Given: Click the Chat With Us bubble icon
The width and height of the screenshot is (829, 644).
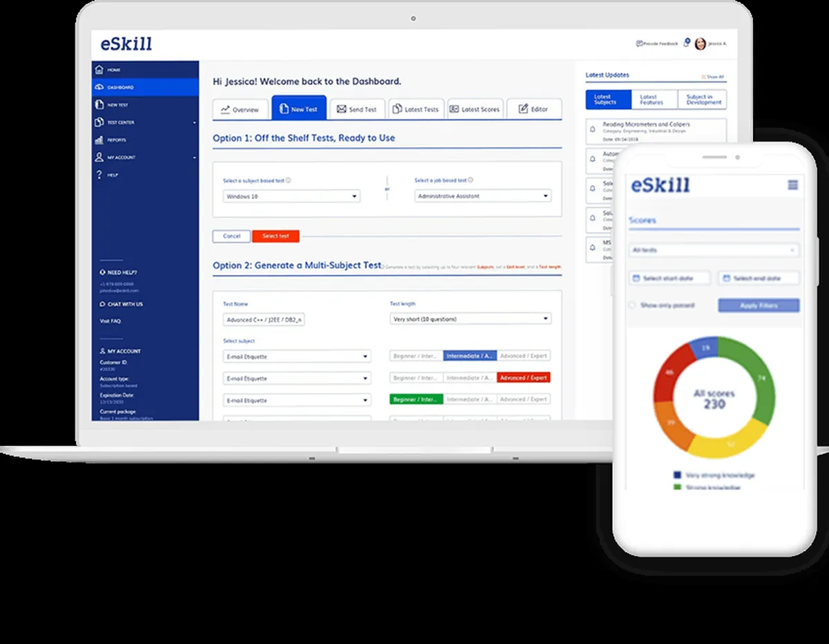Looking at the screenshot, I should [x=103, y=304].
